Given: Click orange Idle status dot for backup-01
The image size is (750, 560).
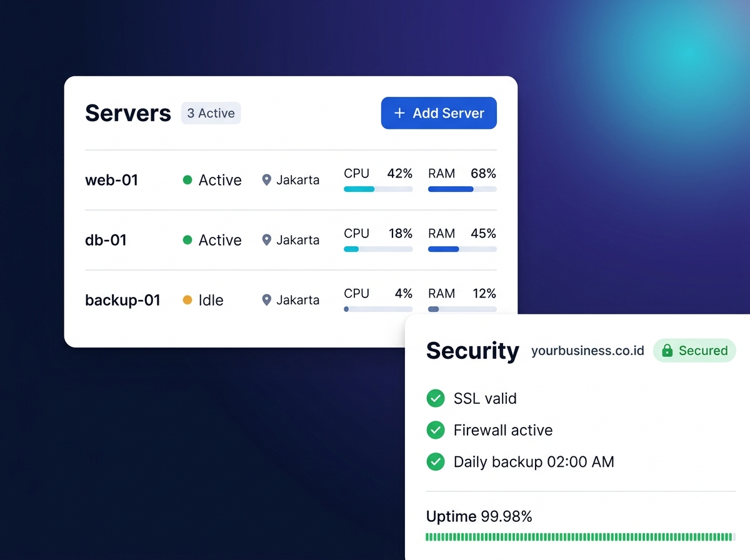Looking at the screenshot, I should (x=187, y=300).
